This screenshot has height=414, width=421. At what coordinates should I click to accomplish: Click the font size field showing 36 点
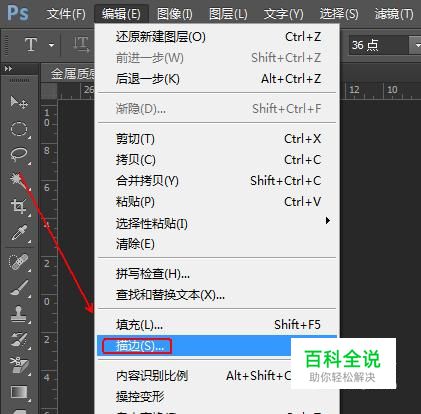[379, 45]
